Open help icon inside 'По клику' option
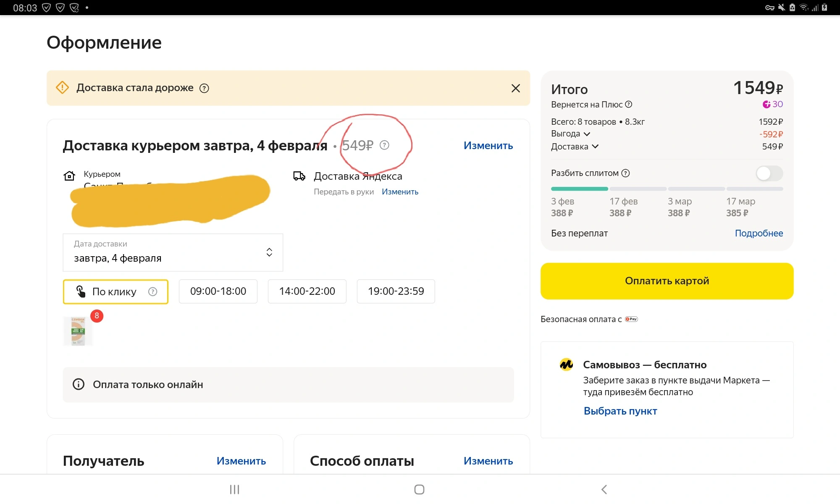The width and height of the screenshot is (840, 504). 153,291
